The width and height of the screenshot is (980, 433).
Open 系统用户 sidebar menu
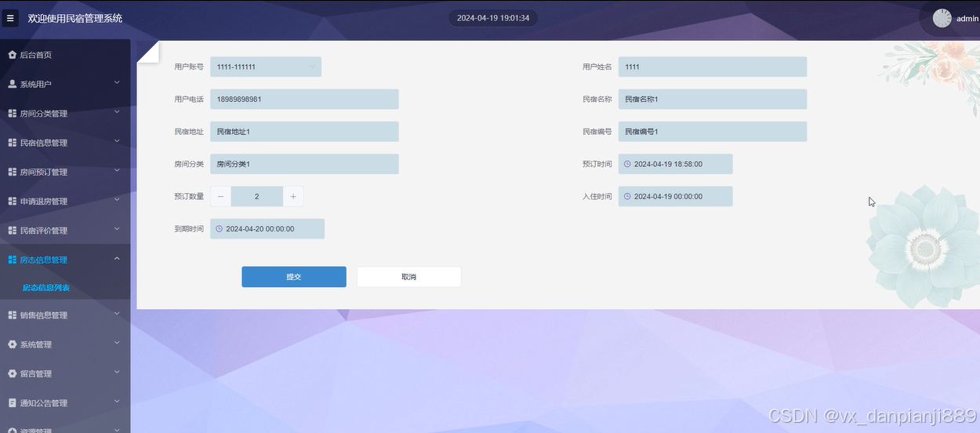coord(65,84)
